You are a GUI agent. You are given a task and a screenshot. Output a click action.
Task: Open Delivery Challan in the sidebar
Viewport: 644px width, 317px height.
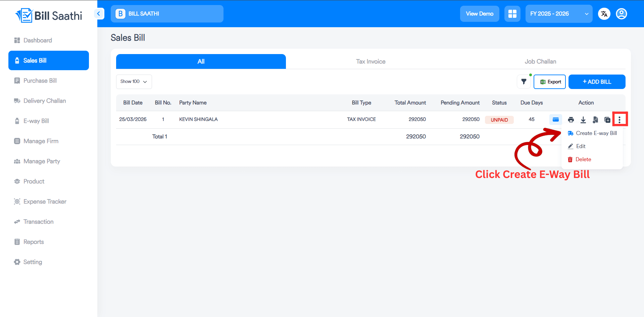click(49, 101)
